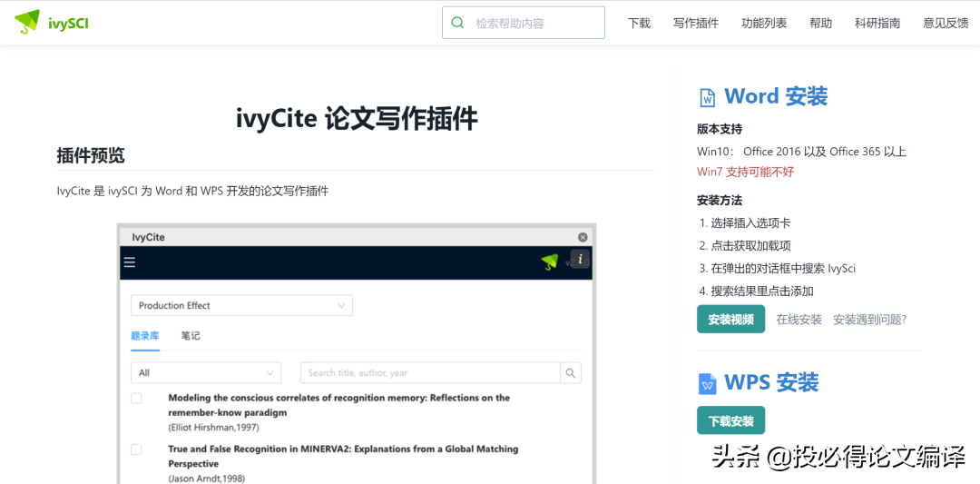Screen dimensions: 980x484
Task: Click the 下载安装 button
Action: pos(730,420)
